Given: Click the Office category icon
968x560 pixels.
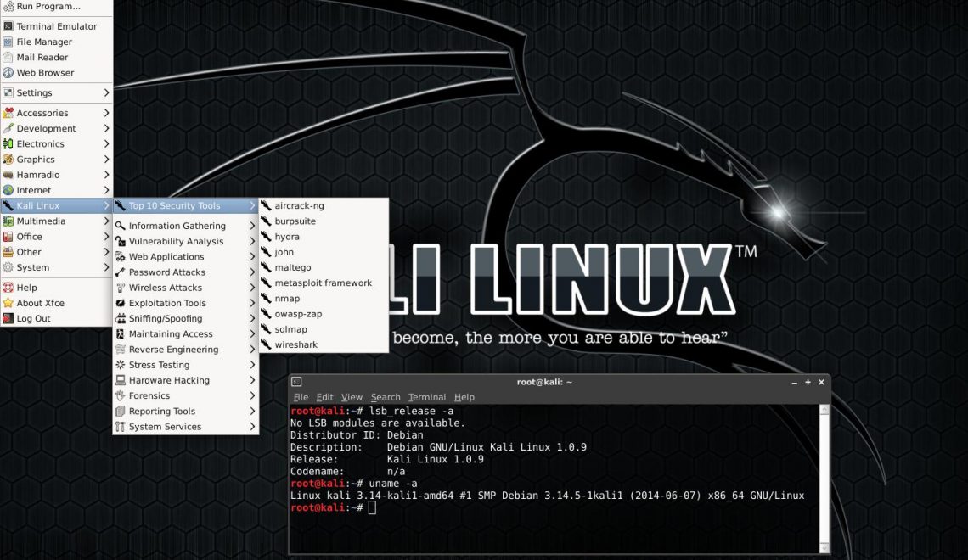Looking at the screenshot, I should pyautogui.click(x=8, y=236).
